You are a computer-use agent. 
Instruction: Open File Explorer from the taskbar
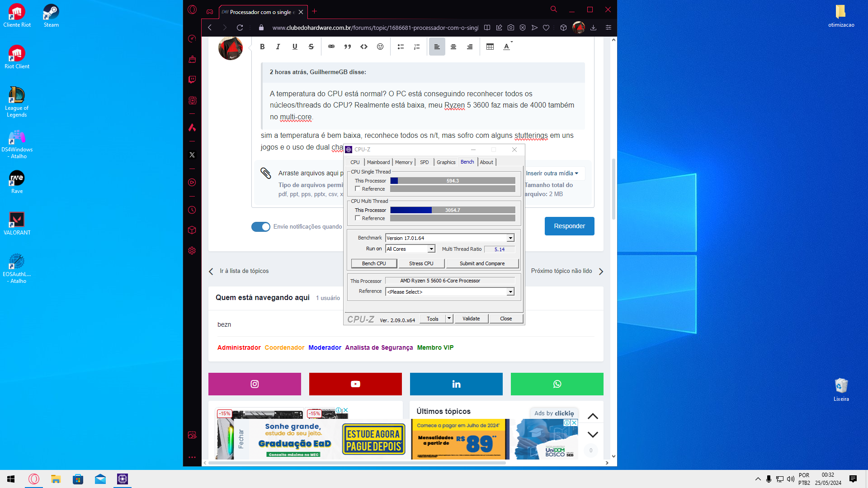coord(56,479)
